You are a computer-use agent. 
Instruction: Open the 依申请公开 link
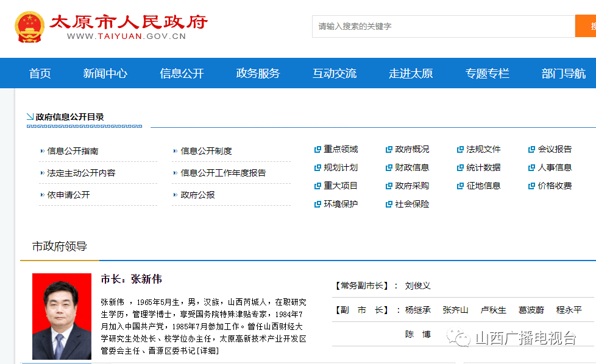[x=68, y=195]
